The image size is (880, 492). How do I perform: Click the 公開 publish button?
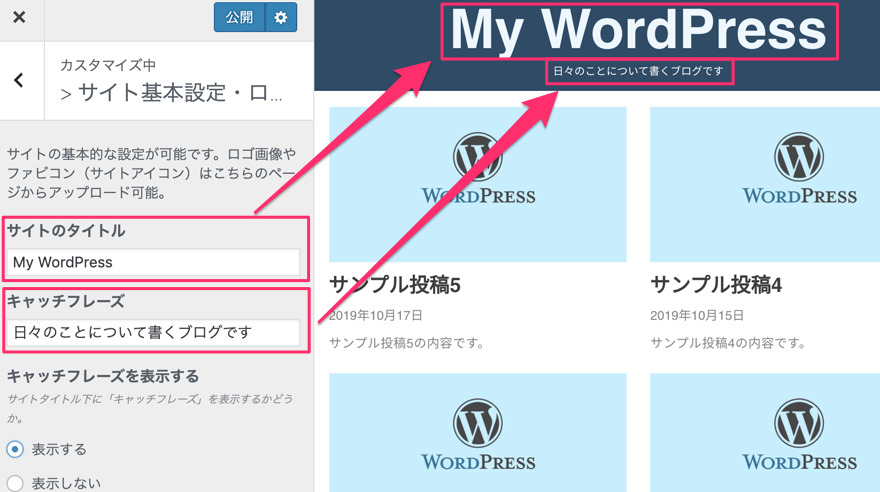(x=239, y=17)
